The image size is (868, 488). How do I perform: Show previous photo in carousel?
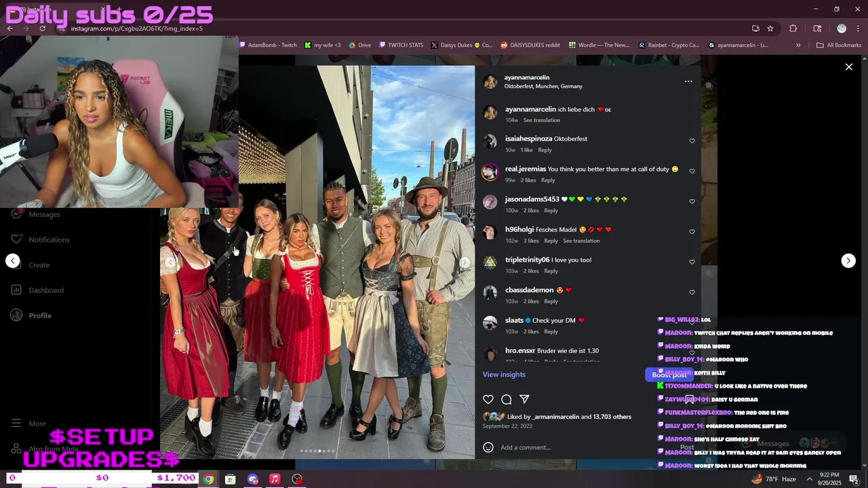point(171,262)
